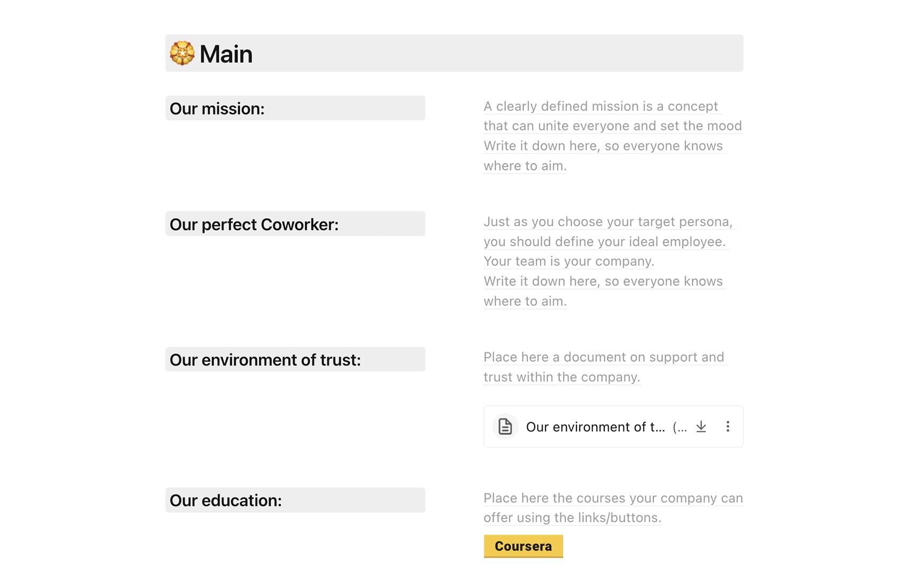Click text "Place here a document on support and"
909x588 pixels.
point(604,357)
